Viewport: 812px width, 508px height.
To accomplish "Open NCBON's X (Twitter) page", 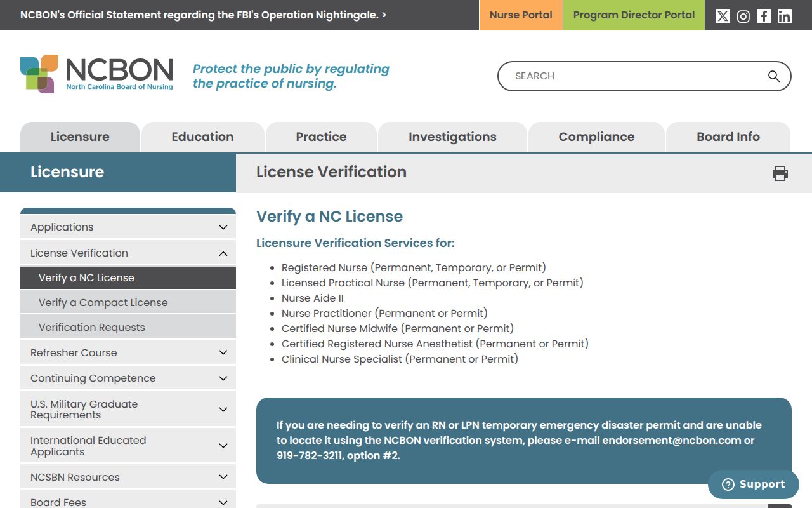I will point(723,16).
